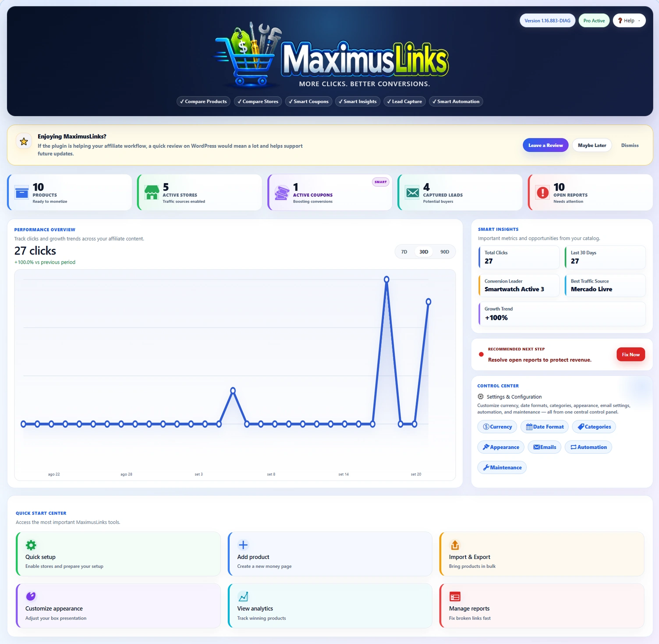Switch chart range to 7D
The width and height of the screenshot is (659, 644).
coord(404,252)
